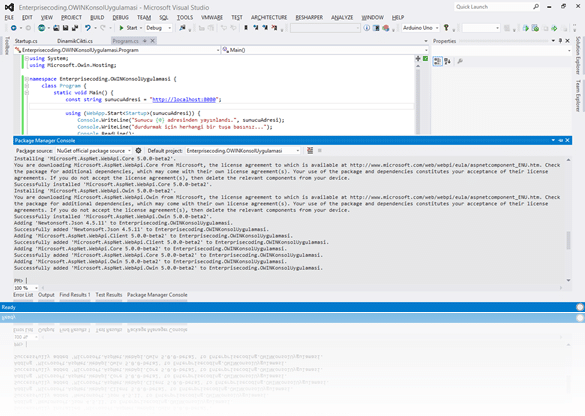
Task: Click the multicolored sphere toolbar icon
Action: [x=386, y=28]
